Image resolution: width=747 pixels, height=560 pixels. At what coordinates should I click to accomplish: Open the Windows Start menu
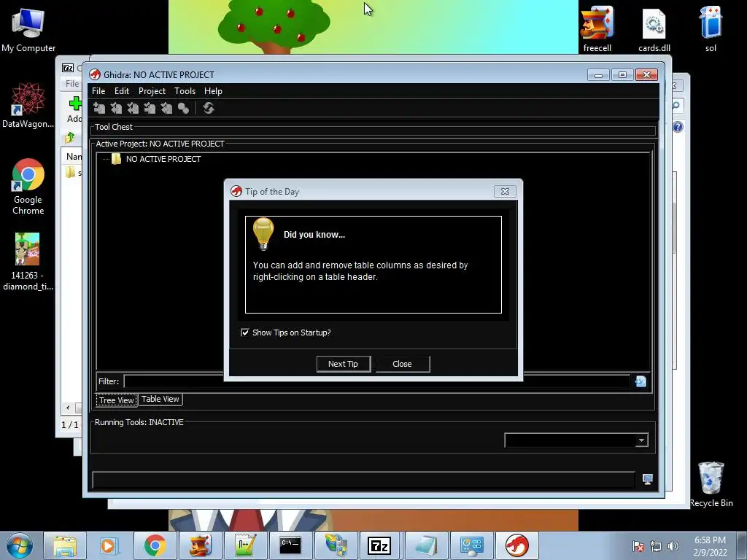point(20,545)
